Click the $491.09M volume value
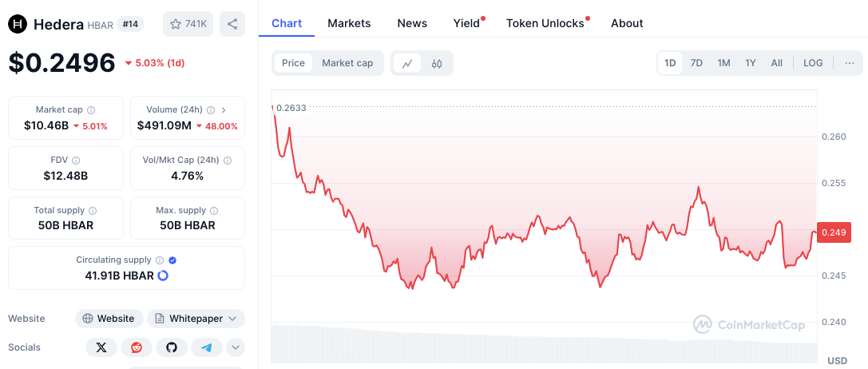 (164, 125)
